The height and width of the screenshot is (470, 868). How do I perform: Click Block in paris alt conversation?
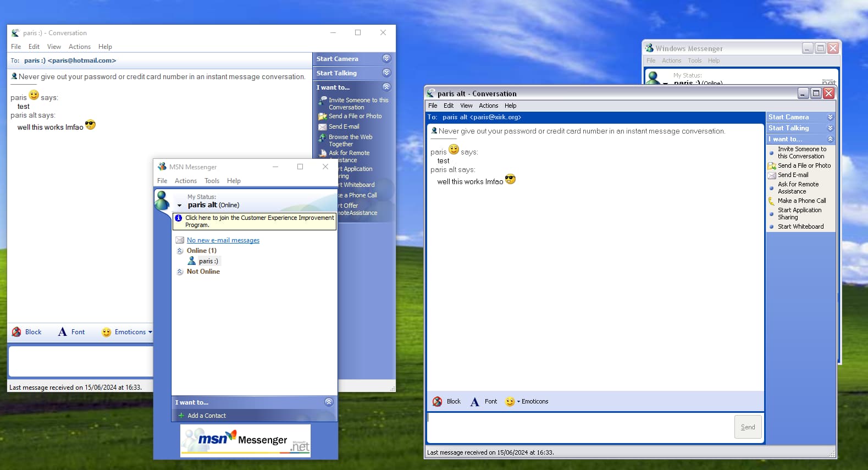click(447, 401)
